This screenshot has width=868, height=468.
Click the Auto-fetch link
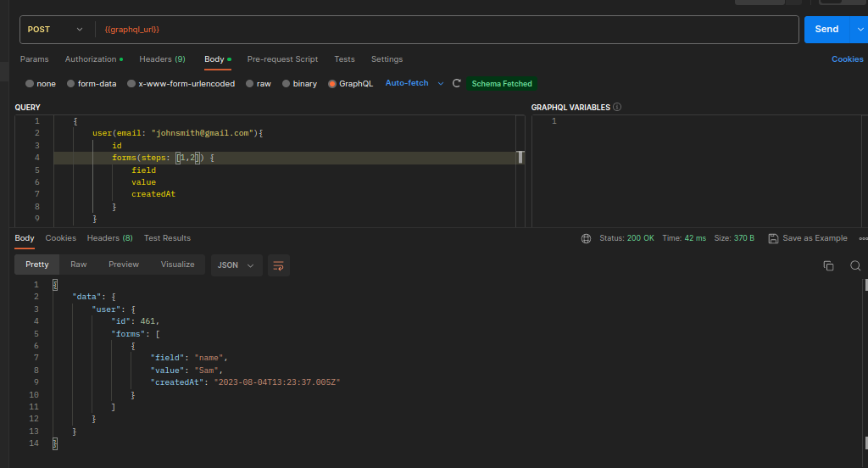pyautogui.click(x=407, y=83)
